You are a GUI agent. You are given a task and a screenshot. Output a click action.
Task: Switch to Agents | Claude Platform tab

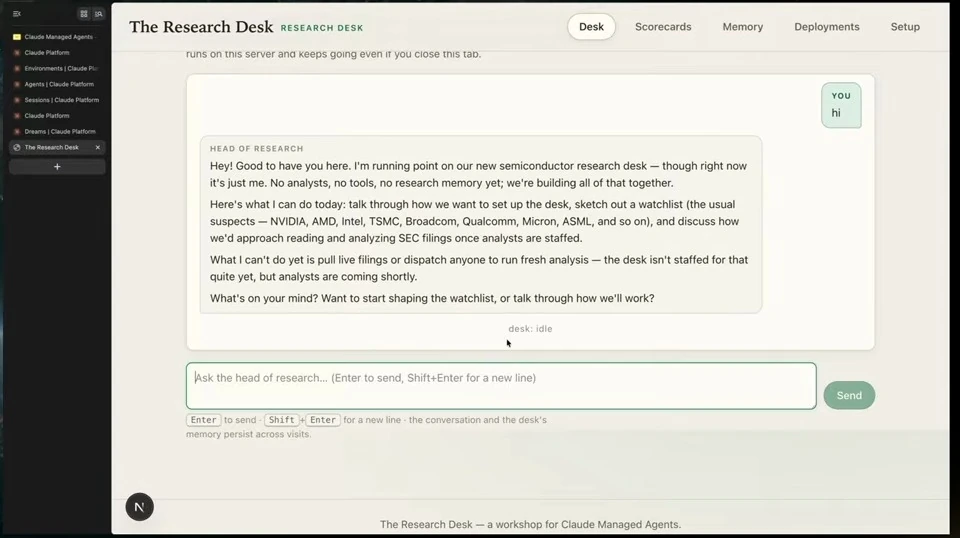[x=57, y=84]
